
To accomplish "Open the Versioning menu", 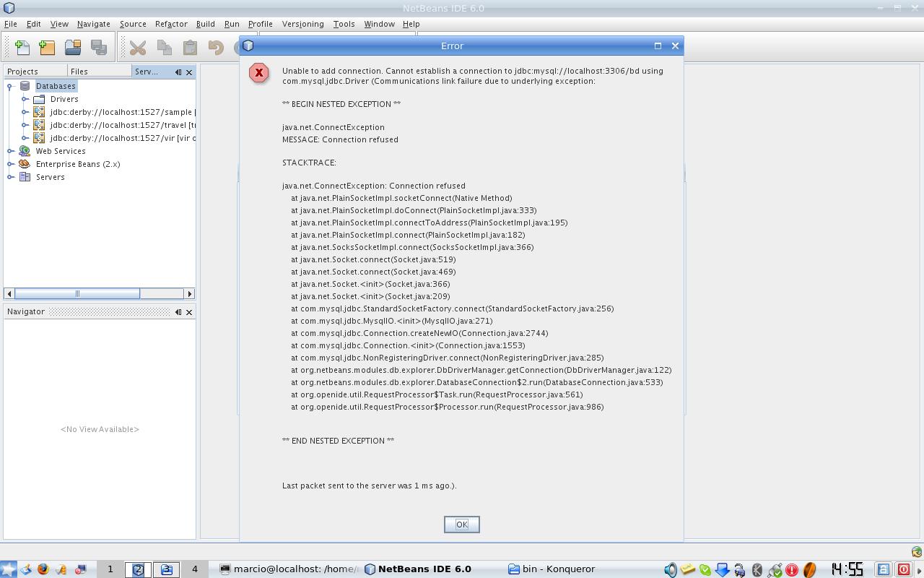I will pyautogui.click(x=303, y=24).
